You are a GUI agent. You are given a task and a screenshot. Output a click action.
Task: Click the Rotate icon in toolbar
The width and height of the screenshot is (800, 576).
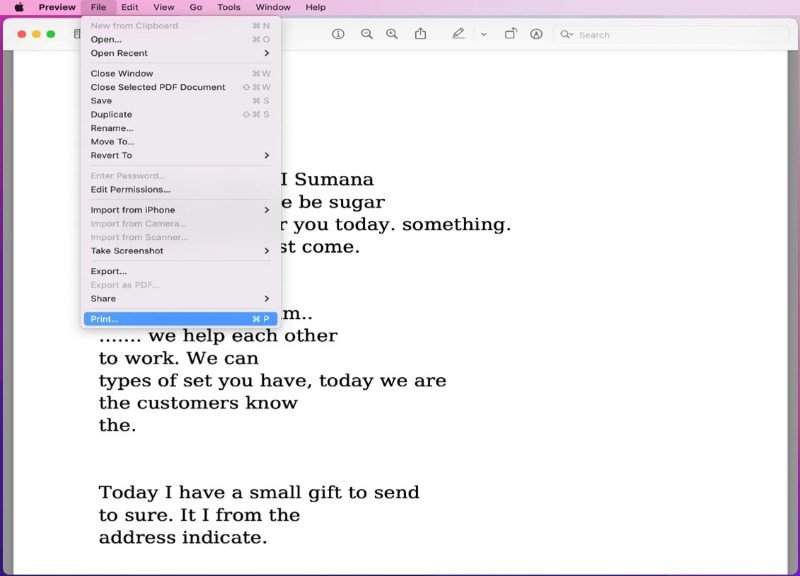510,34
